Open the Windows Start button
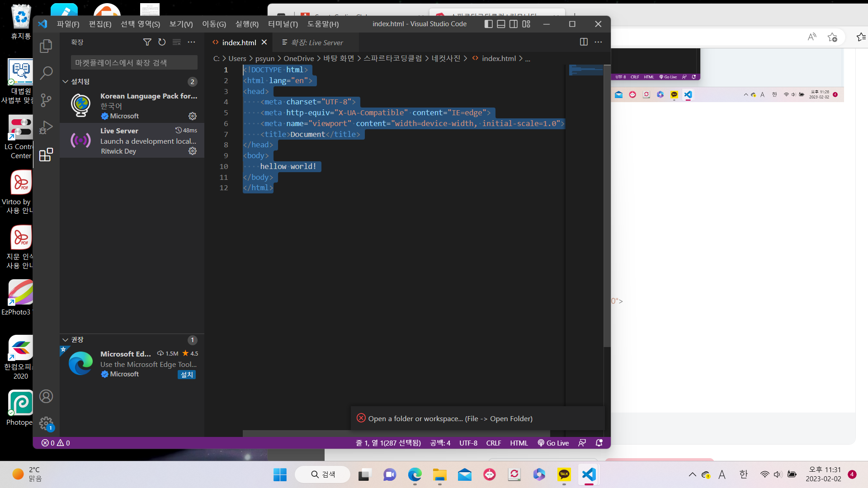 click(x=280, y=474)
